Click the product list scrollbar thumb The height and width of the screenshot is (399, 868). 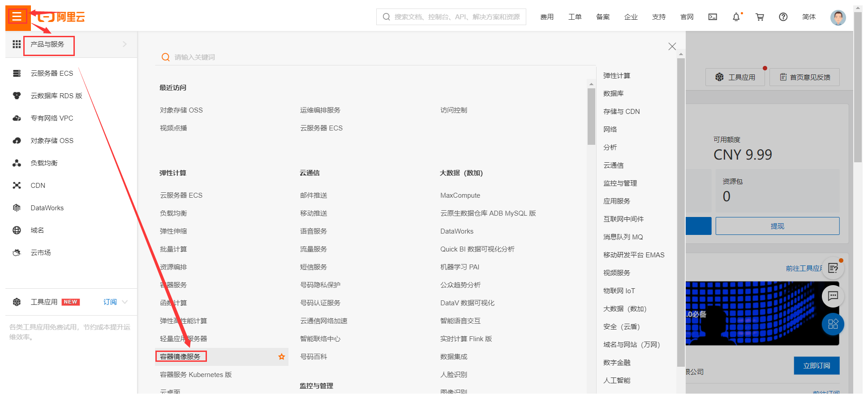pyautogui.click(x=591, y=117)
